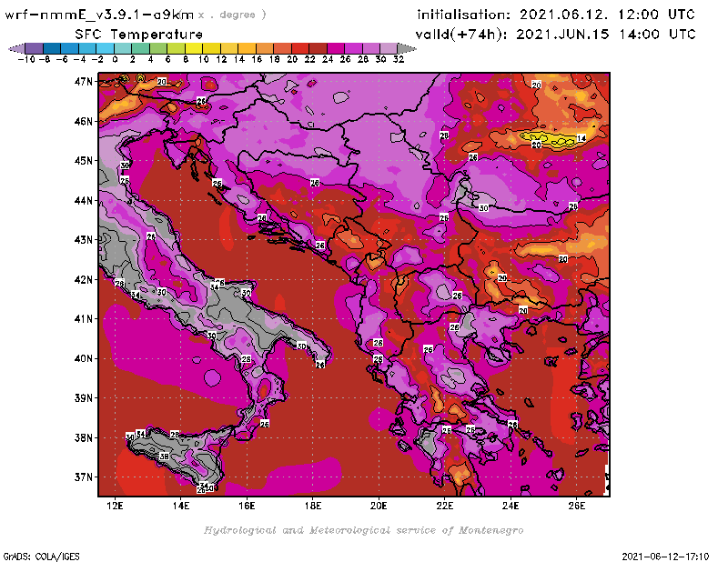Click the valid time '2021.JUN.15 14:00 UTC'
The height and width of the screenshot is (562, 728).
(x=606, y=35)
